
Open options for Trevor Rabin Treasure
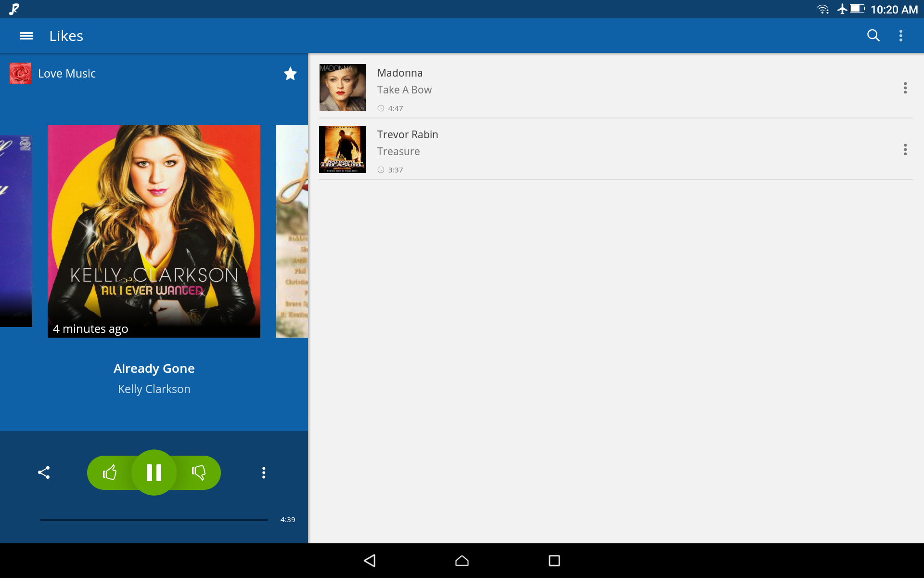pos(905,149)
